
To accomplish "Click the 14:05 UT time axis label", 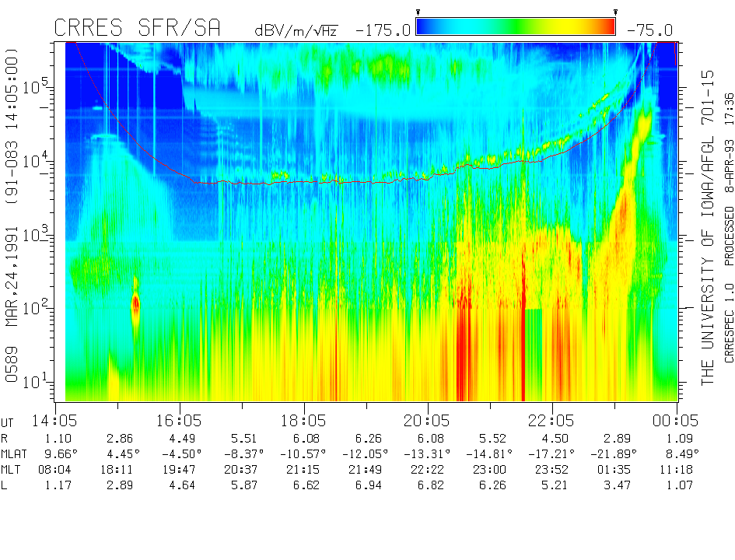I will (55, 420).
